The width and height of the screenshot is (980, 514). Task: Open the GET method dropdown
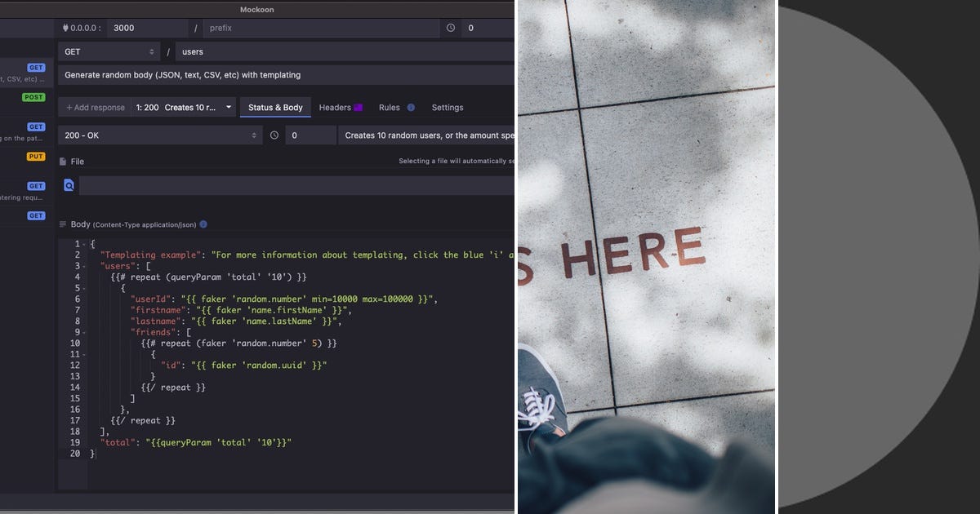tap(109, 51)
